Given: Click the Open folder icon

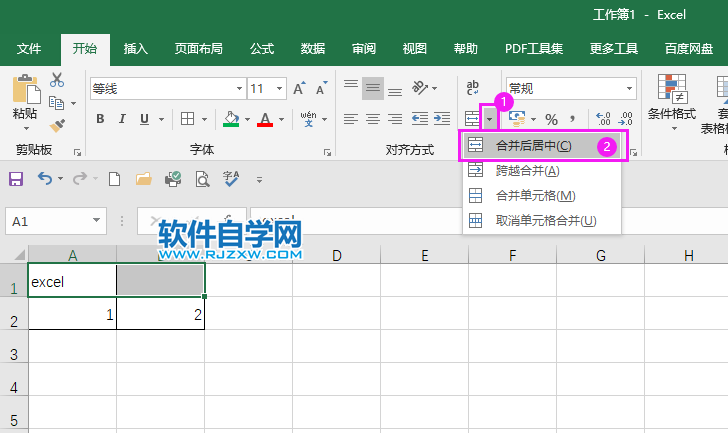Looking at the screenshot, I should point(143,179).
